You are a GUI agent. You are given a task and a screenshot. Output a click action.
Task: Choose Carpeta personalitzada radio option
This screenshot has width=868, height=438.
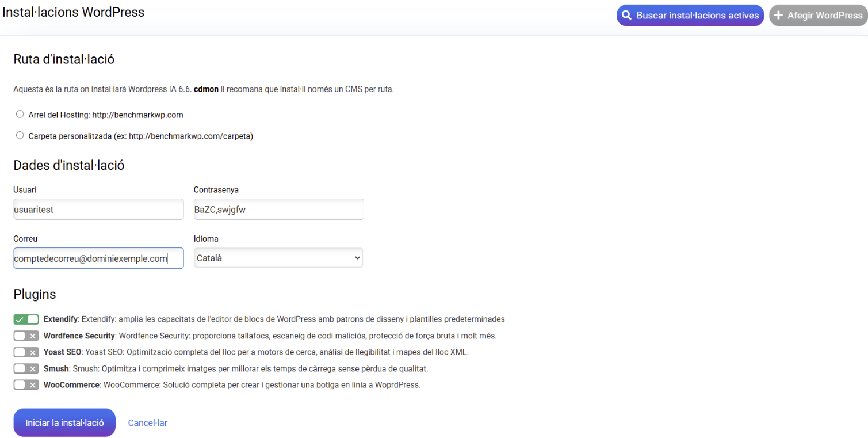(x=20, y=135)
